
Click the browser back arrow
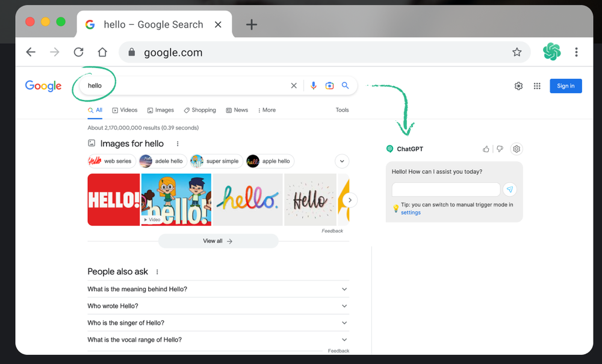[31, 52]
